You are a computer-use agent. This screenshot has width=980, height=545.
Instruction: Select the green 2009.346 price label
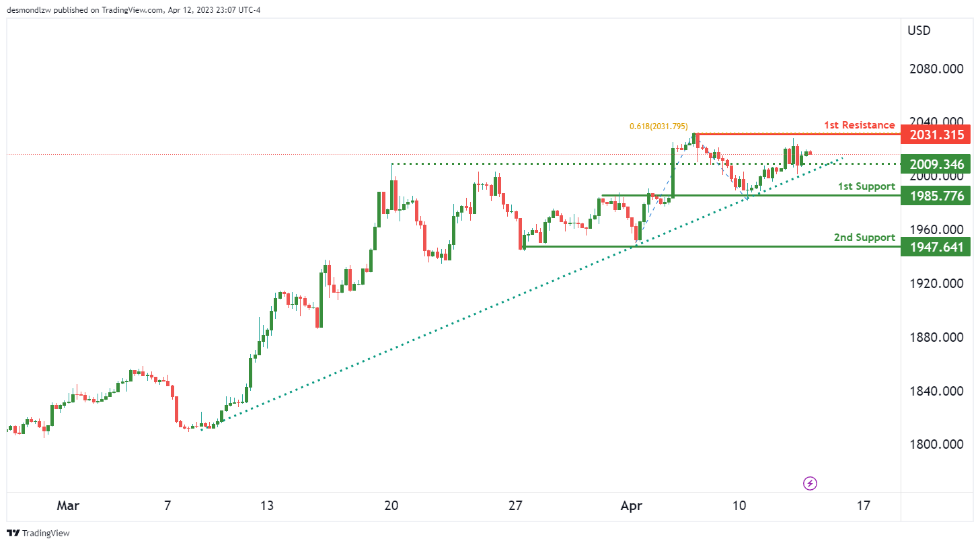936,164
